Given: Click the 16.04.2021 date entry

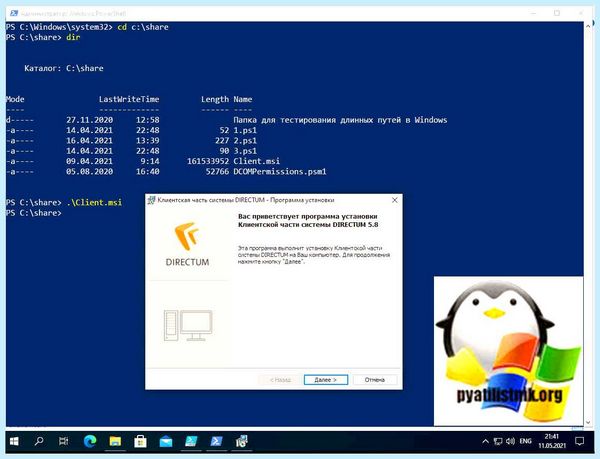Looking at the screenshot, I should pyautogui.click(x=90, y=140).
